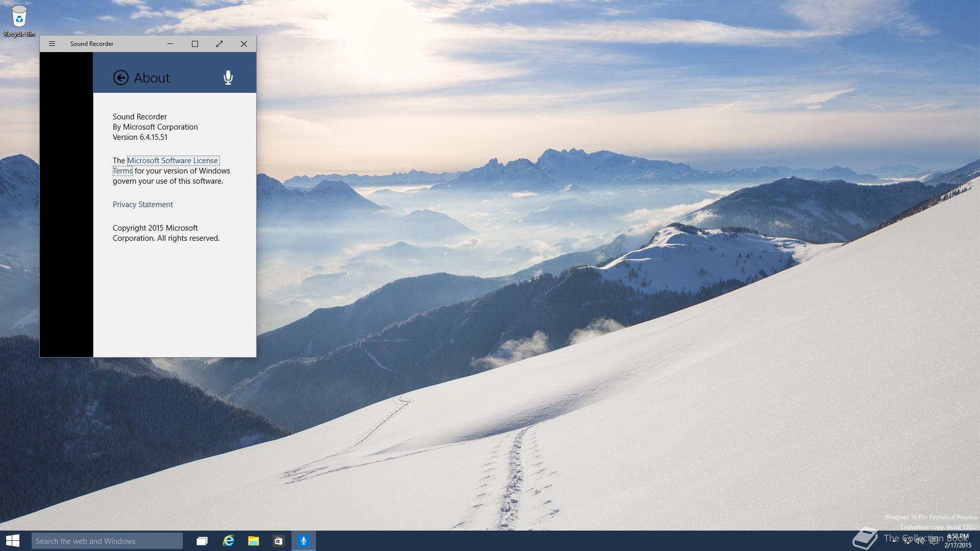Click the microphone icon in About header

tap(228, 78)
